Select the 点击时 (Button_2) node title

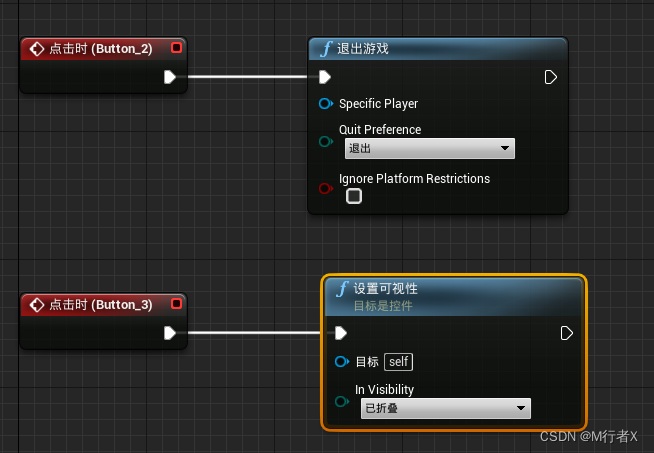pos(101,49)
